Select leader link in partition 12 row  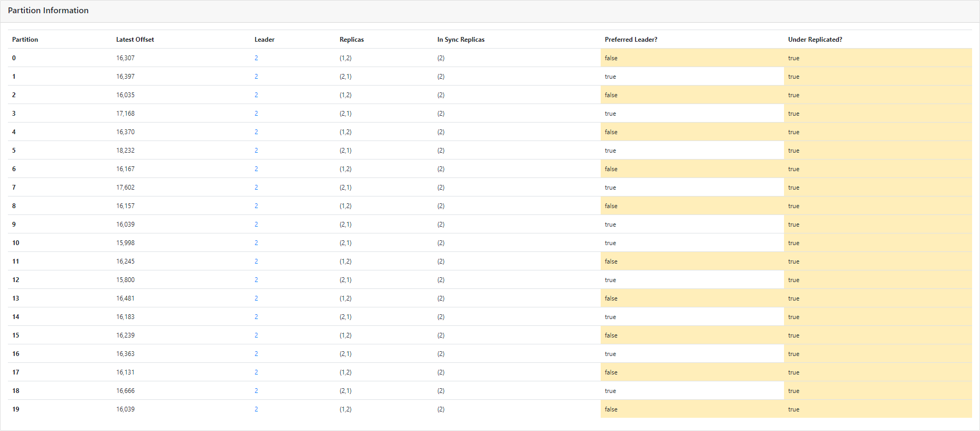click(256, 280)
